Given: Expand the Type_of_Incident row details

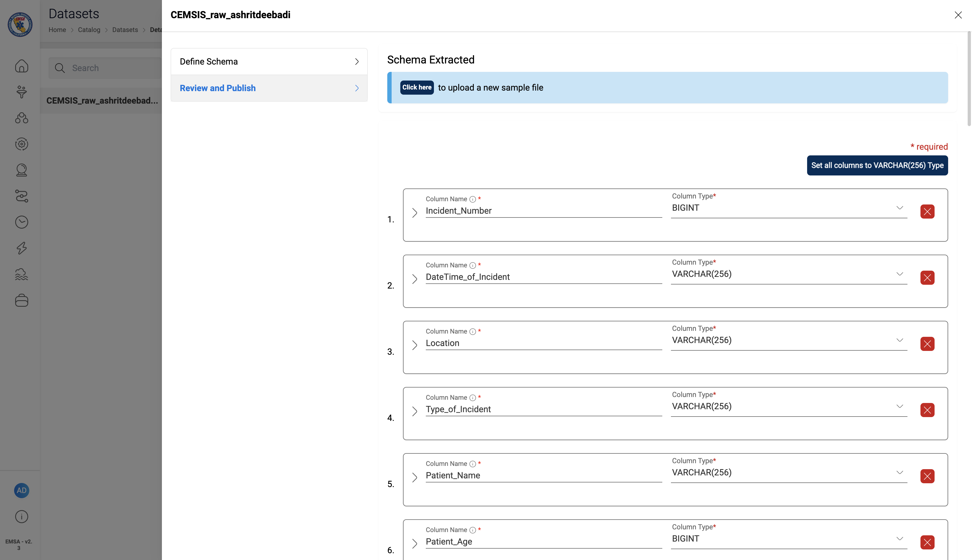Looking at the screenshot, I should (x=414, y=411).
